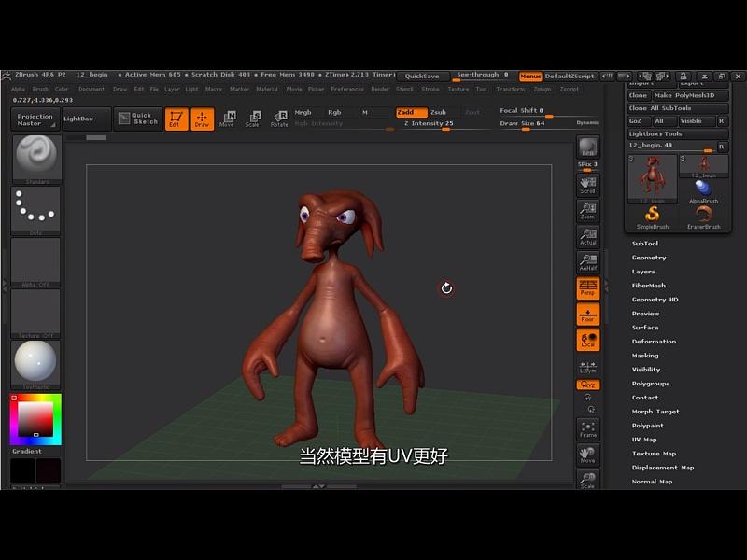Toggle L.Sym local symmetry
Screen dimensions: 747x560
[x=588, y=367]
